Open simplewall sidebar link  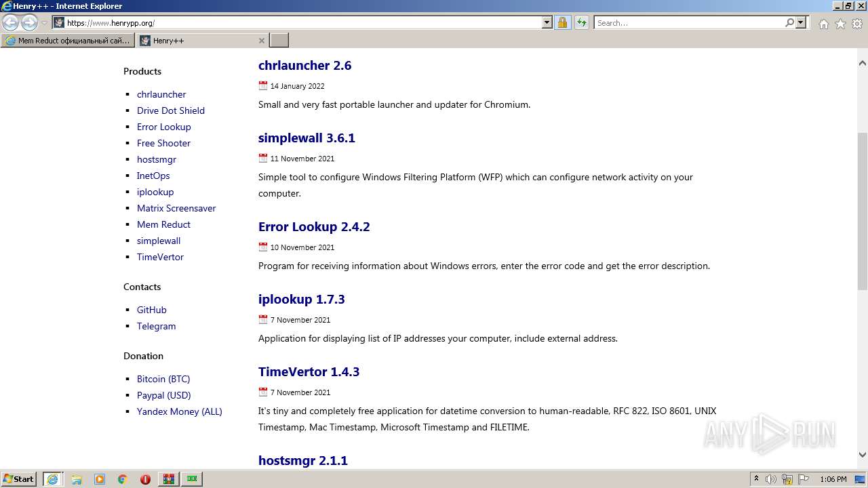click(159, 241)
